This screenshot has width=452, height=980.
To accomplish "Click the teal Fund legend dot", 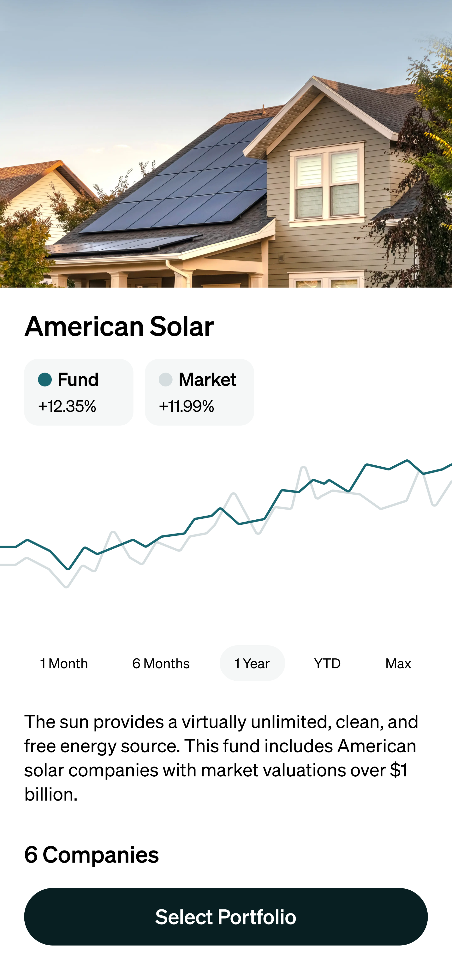I will 45,379.
